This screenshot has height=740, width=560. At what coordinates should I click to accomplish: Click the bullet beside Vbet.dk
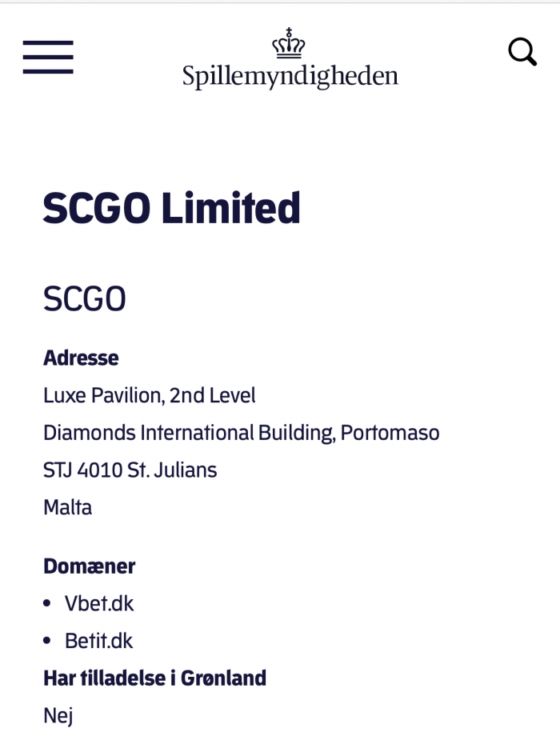point(46,604)
